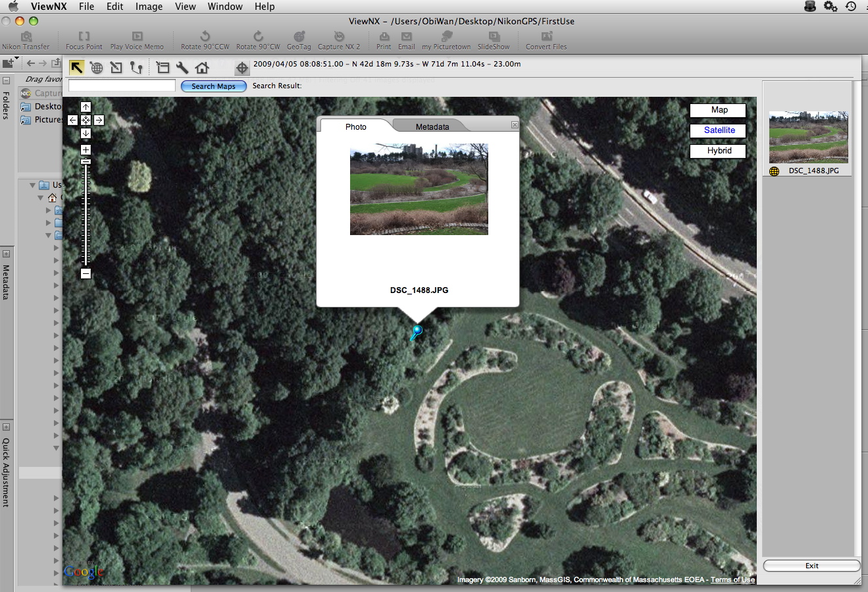
Task: Click the crosshair target map icon
Action: tap(242, 68)
